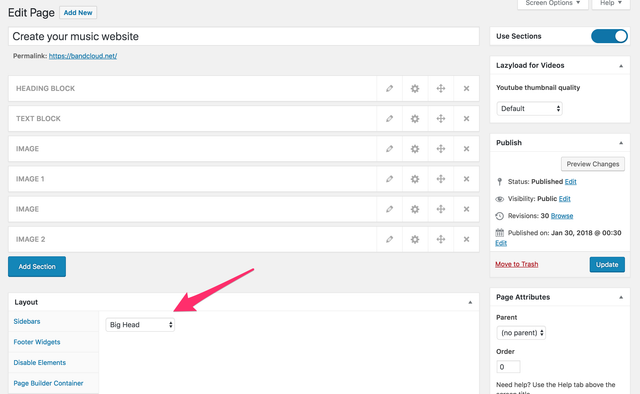
Task: Open gear settings in IMAGE 1 row
Action: 415,179
